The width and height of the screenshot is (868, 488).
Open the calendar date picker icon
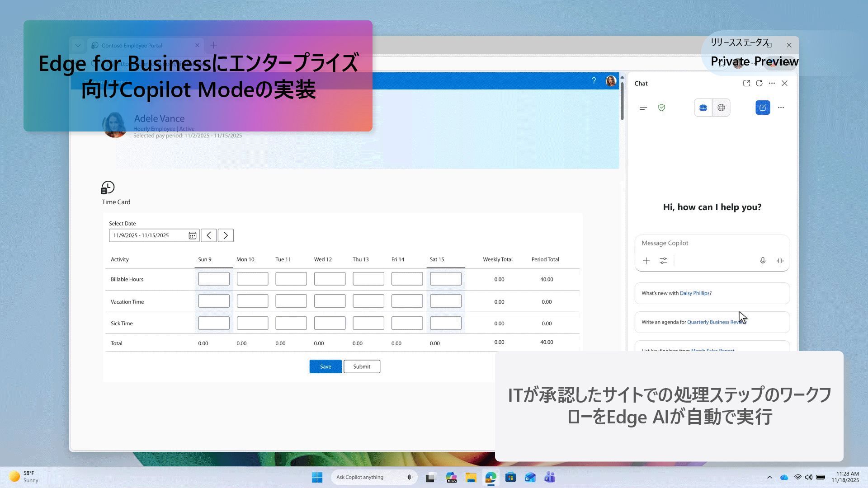tap(192, 235)
